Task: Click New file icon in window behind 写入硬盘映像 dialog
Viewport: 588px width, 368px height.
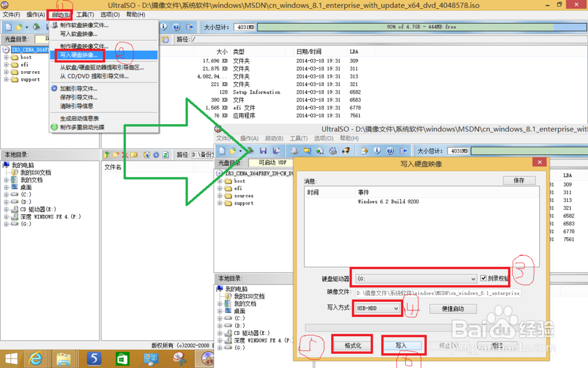Action: point(222,151)
